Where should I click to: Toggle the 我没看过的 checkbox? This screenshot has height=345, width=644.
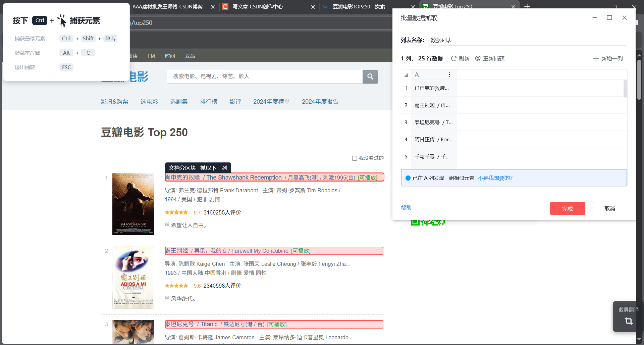[354, 158]
